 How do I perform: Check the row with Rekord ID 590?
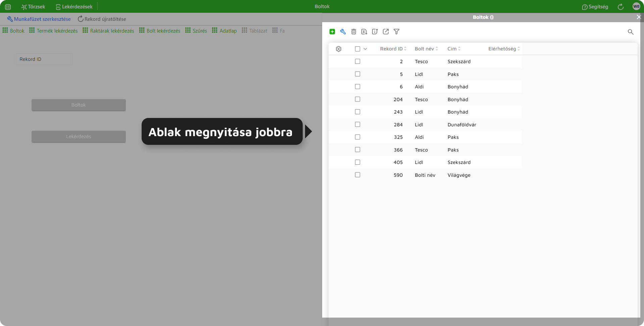[357, 175]
